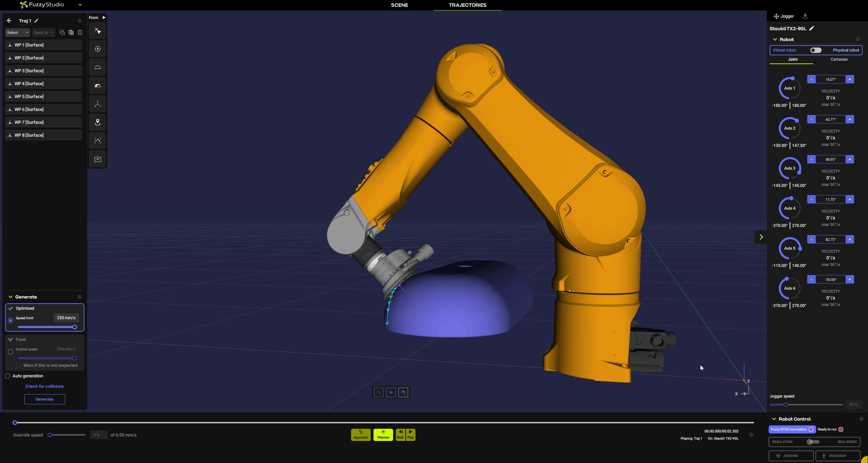Switch to the TRAJECTORIES tab
This screenshot has height=463, width=868.
coord(468,5)
